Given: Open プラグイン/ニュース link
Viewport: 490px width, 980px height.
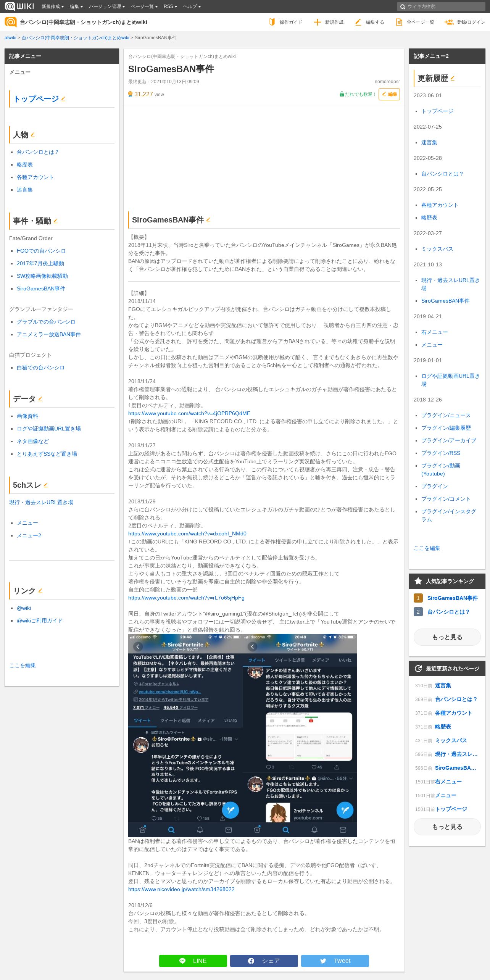Looking at the screenshot, I should click(x=446, y=415).
